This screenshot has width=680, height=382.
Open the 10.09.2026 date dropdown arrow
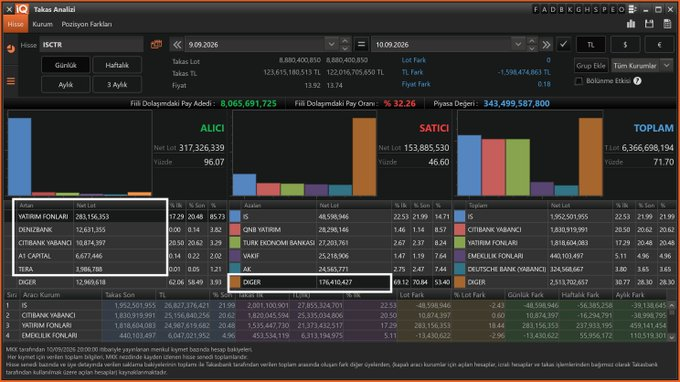click(x=518, y=44)
